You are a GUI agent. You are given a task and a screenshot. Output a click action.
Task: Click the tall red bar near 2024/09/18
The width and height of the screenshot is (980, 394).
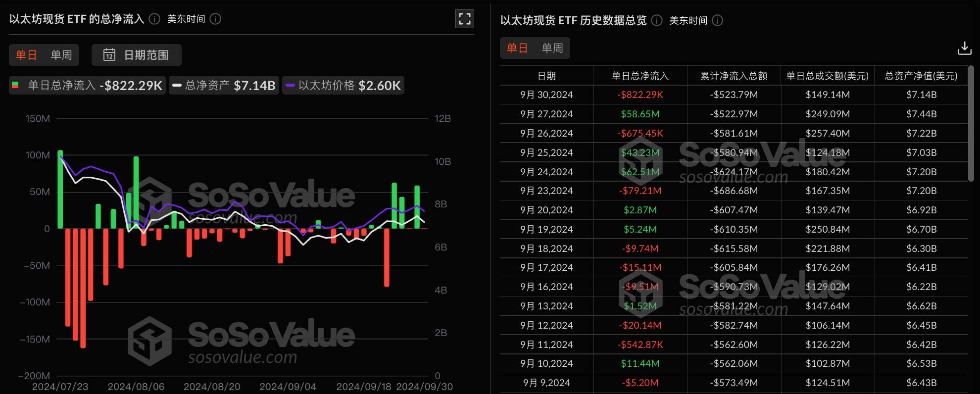[387, 256]
